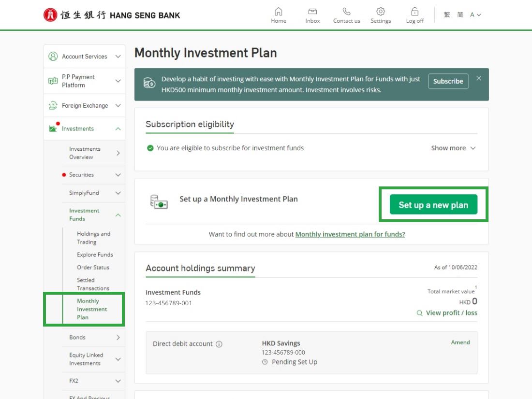The height and width of the screenshot is (399, 532).
Task: Click Set up a new plan button
Action: point(433,204)
